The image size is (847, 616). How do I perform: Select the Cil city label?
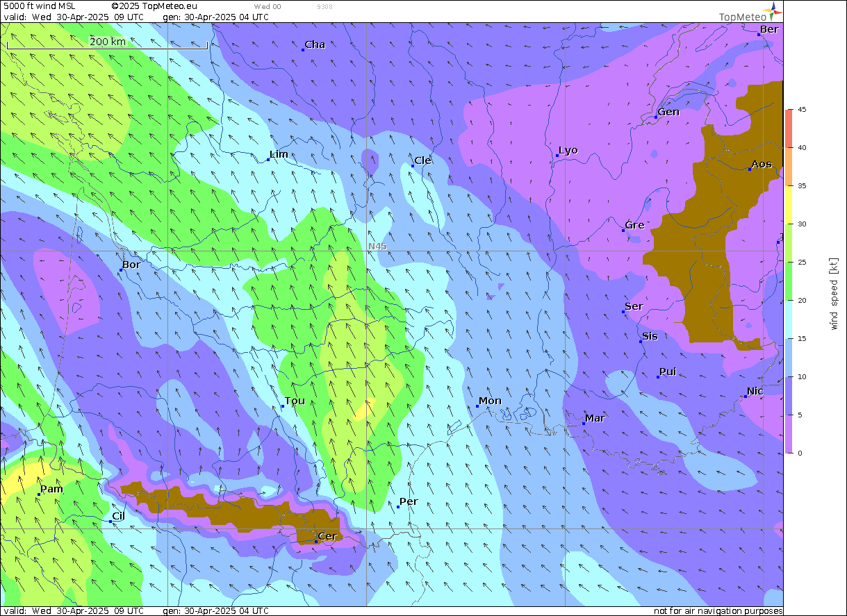(x=119, y=516)
